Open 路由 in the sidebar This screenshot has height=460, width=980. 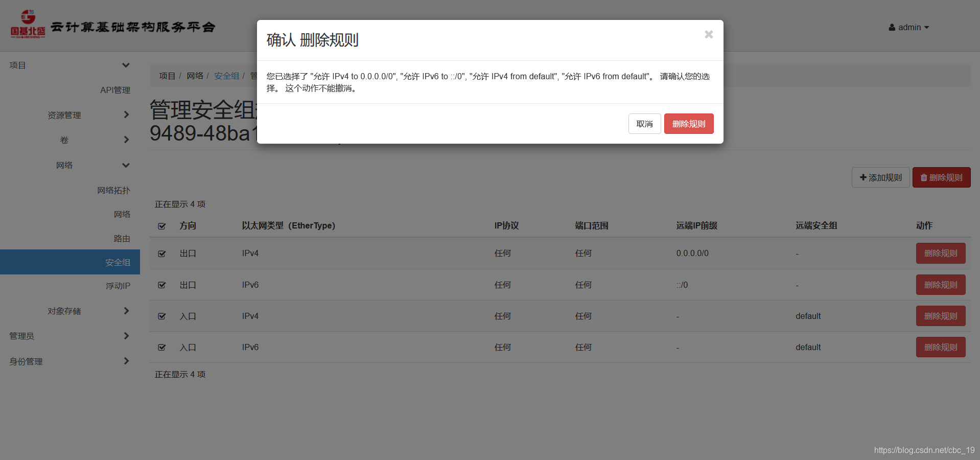tap(122, 239)
